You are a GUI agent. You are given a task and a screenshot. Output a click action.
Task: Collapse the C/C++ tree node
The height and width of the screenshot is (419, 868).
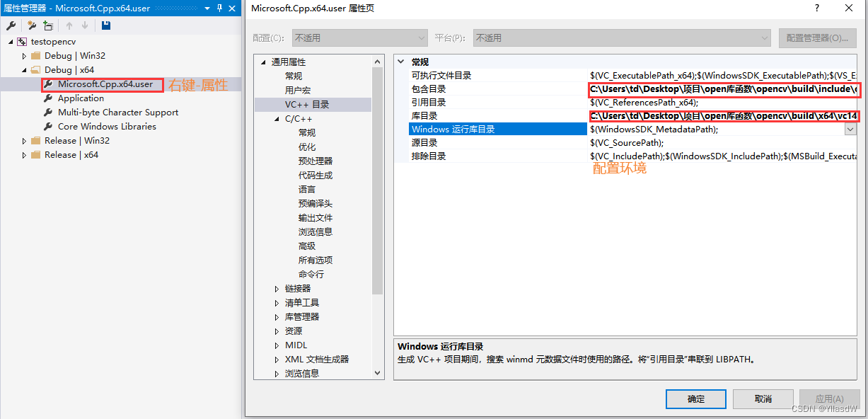click(277, 119)
